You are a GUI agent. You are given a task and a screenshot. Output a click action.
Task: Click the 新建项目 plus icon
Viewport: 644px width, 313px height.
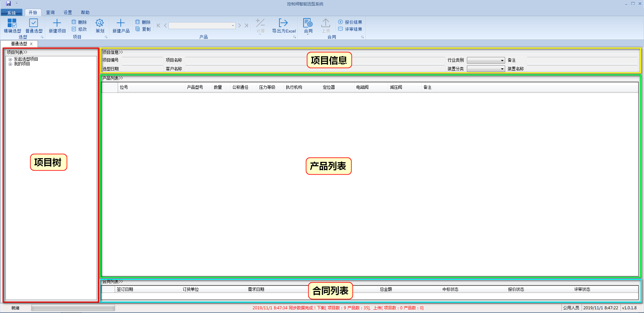57,23
